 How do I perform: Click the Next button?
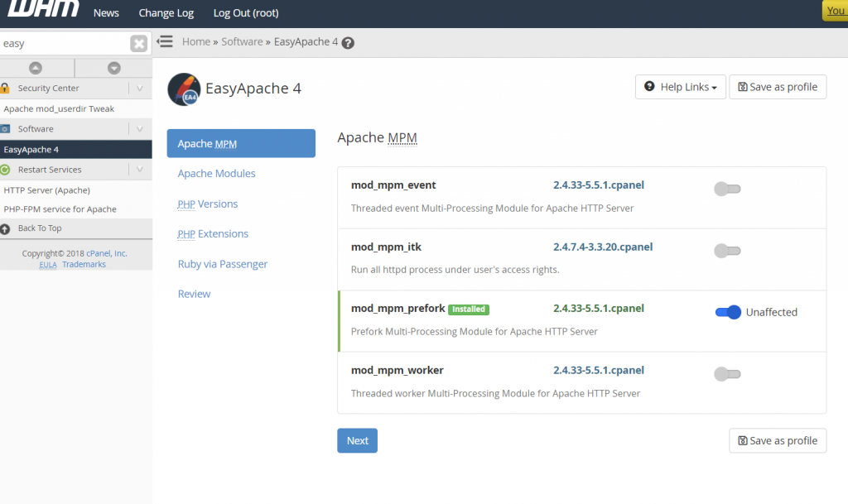(x=357, y=440)
